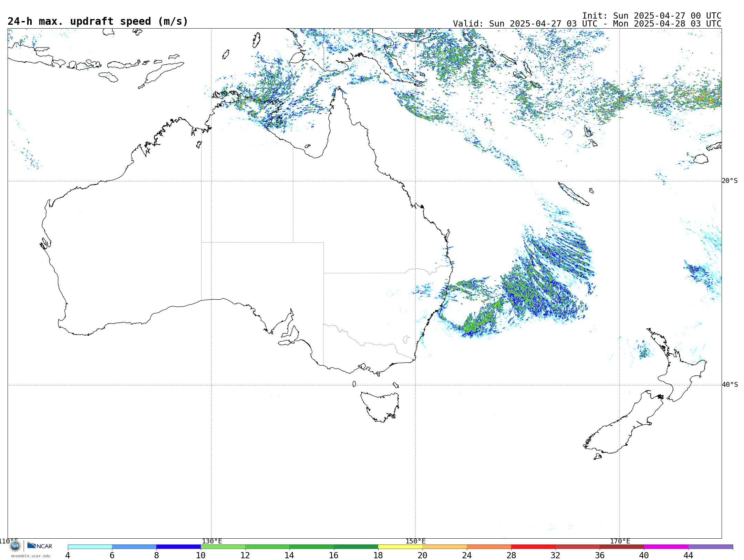This screenshot has width=744, height=560.
Task: Select the light blue 6–8 m/s swatch
Action: (134, 547)
